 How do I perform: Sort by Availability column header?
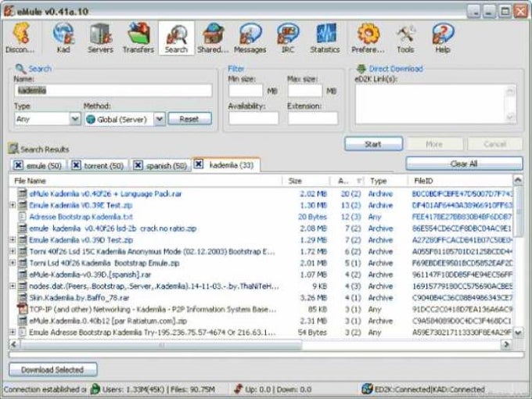pyautogui.click(x=348, y=181)
